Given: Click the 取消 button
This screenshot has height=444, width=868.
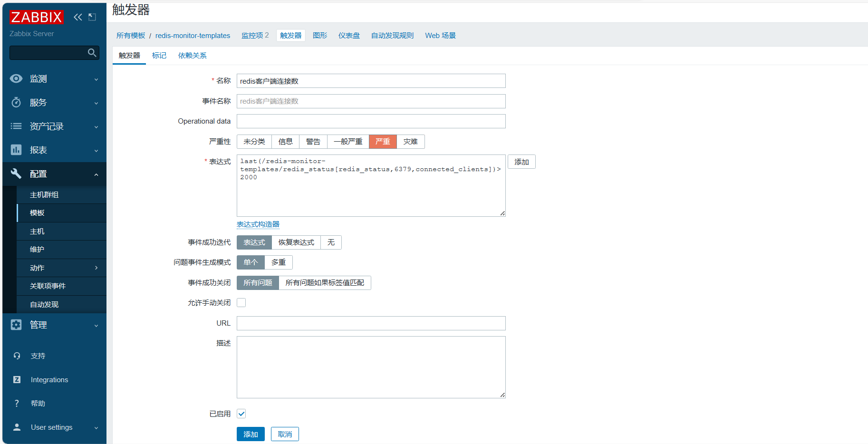Looking at the screenshot, I should [x=285, y=434].
